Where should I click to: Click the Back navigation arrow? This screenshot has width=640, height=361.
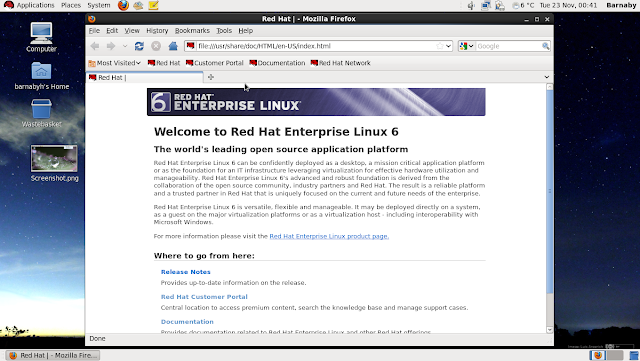95,46
